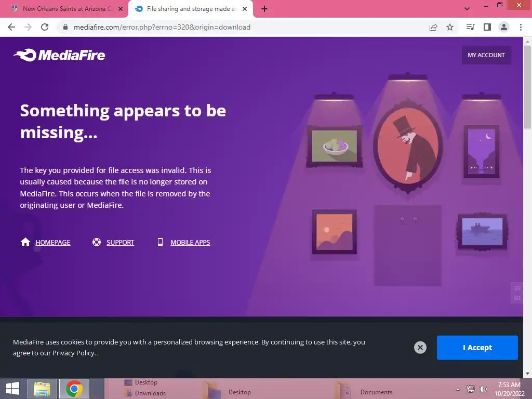Go back with the browser back arrow
532x399 pixels.
[x=11, y=27]
